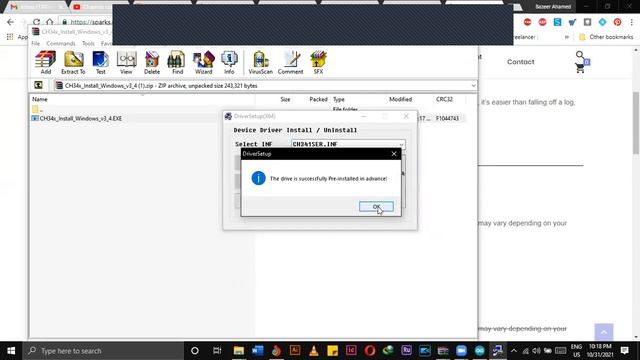Open Chrome's three-dot menu

(x=631, y=22)
